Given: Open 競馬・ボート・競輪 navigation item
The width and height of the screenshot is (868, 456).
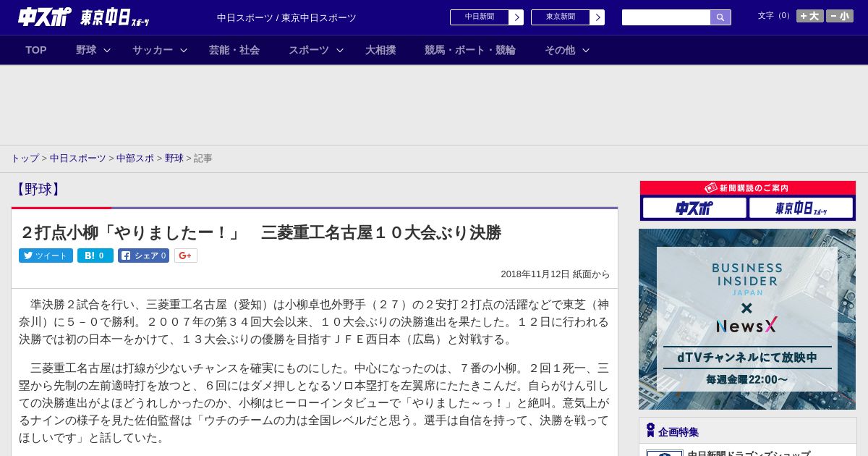Looking at the screenshot, I should coord(470,50).
